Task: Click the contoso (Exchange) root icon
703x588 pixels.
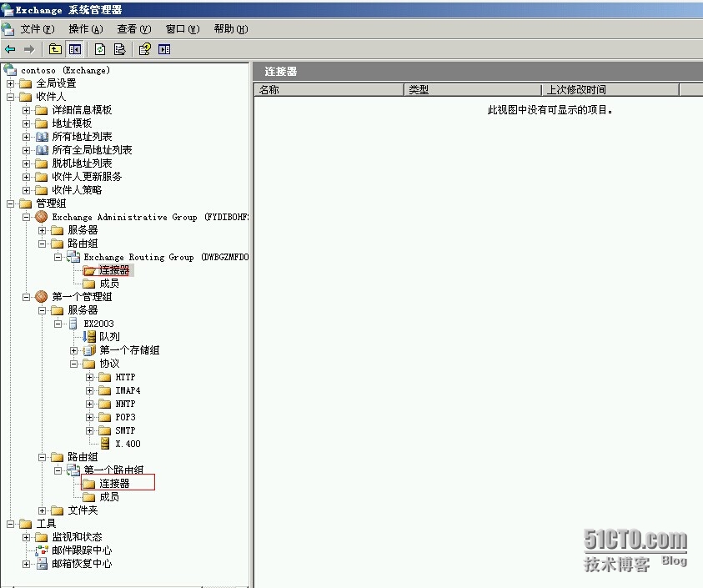Action: (10, 69)
